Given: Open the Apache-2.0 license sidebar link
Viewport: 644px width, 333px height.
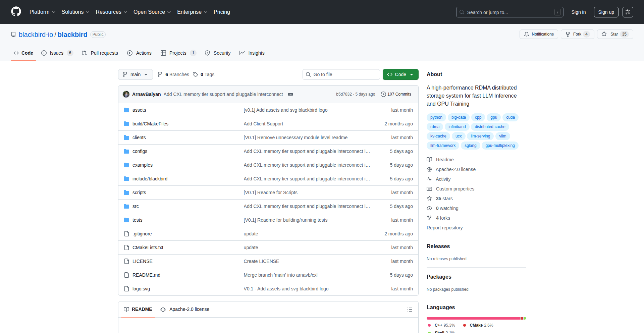Looking at the screenshot, I should point(455,169).
